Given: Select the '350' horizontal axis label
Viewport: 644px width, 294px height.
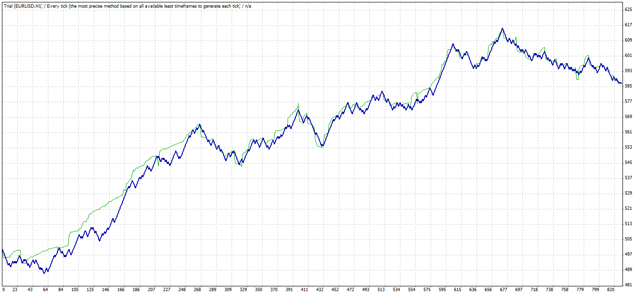Looking at the screenshot, I should [x=258, y=290].
